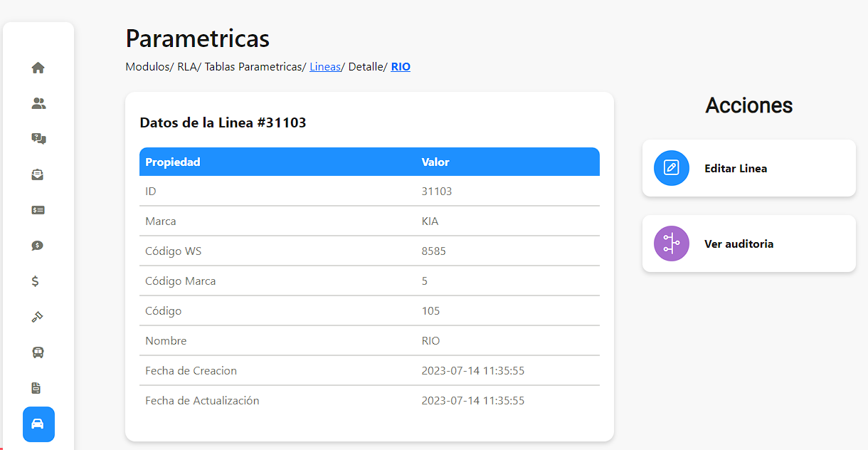Open the gavel hammer sidebar icon
The height and width of the screenshot is (450, 868).
coord(38,317)
